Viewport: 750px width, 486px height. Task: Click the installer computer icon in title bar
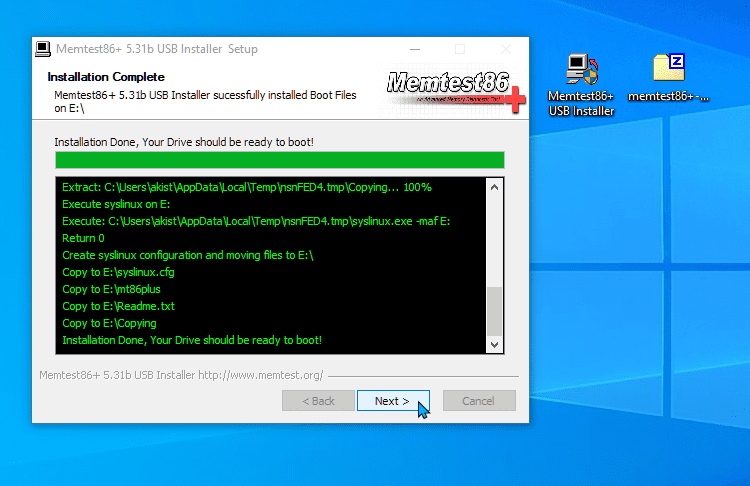tap(43, 49)
